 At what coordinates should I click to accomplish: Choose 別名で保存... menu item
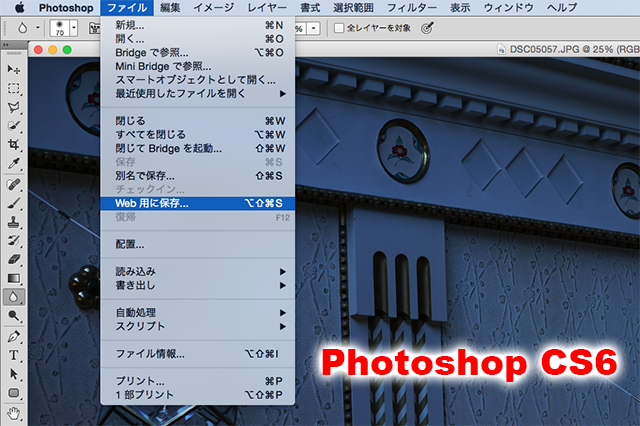(198, 176)
